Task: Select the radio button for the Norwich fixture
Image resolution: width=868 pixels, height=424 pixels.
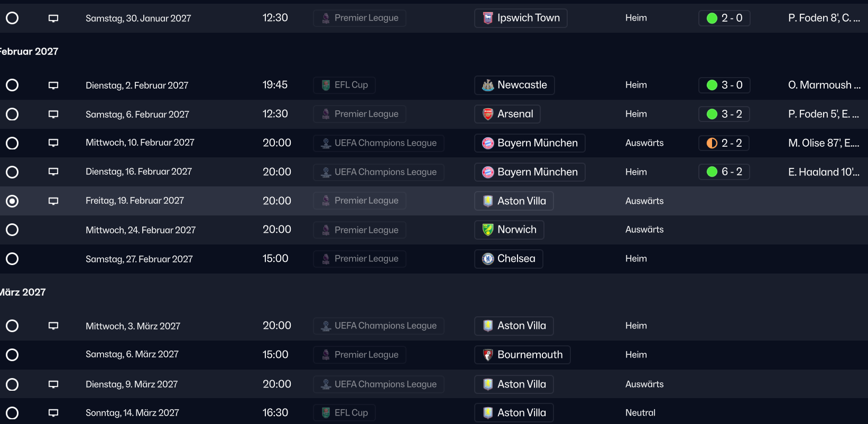Action: click(x=12, y=230)
